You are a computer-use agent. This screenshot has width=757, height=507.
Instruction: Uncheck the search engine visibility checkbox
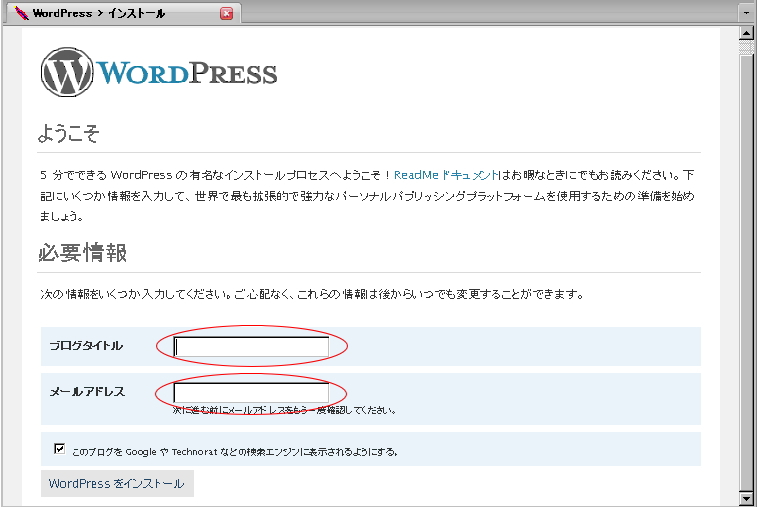pyautogui.click(x=59, y=449)
